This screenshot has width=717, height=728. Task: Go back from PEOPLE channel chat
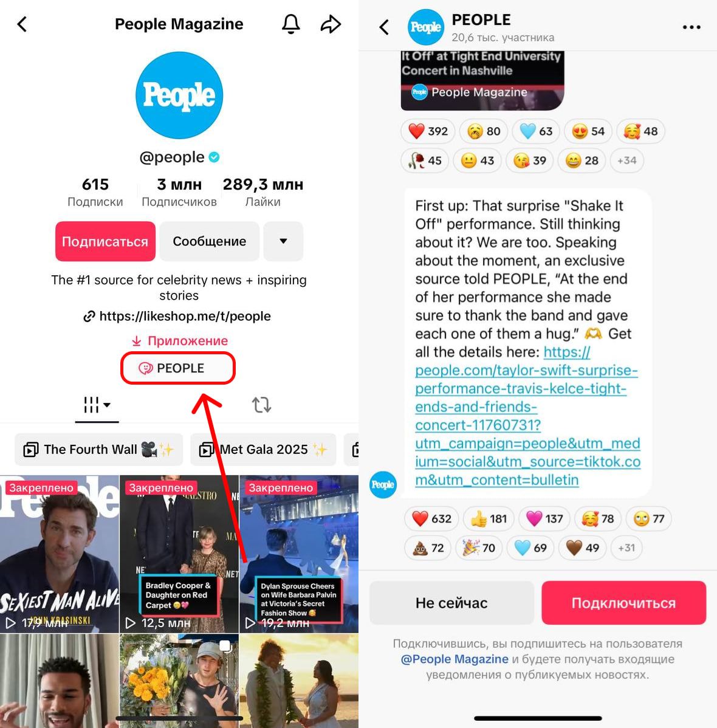pos(384,27)
